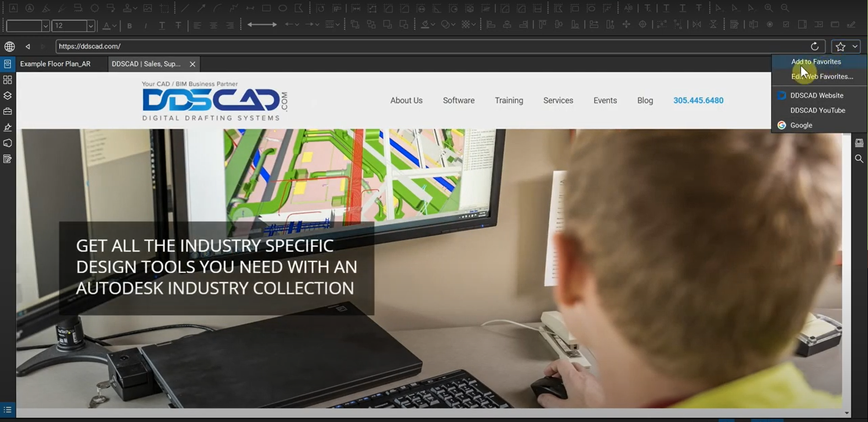
Task: Switch to Example Floor Plan_AR tab
Action: (x=55, y=64)
